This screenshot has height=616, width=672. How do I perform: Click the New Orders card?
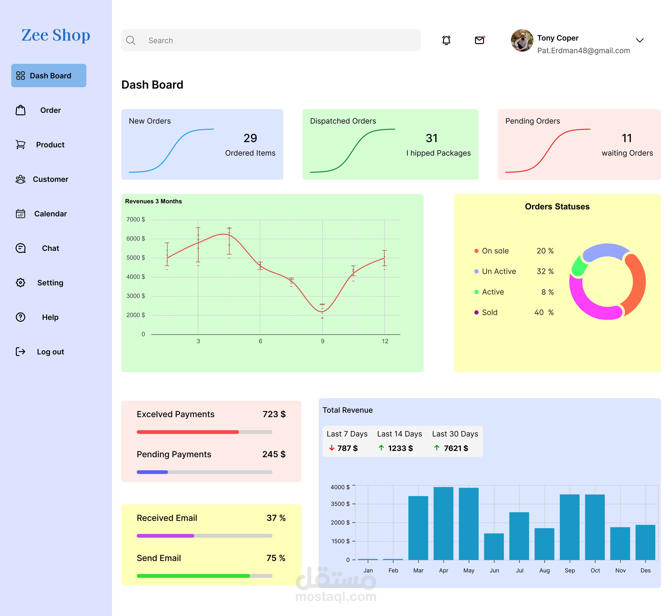tap(202, 144)
